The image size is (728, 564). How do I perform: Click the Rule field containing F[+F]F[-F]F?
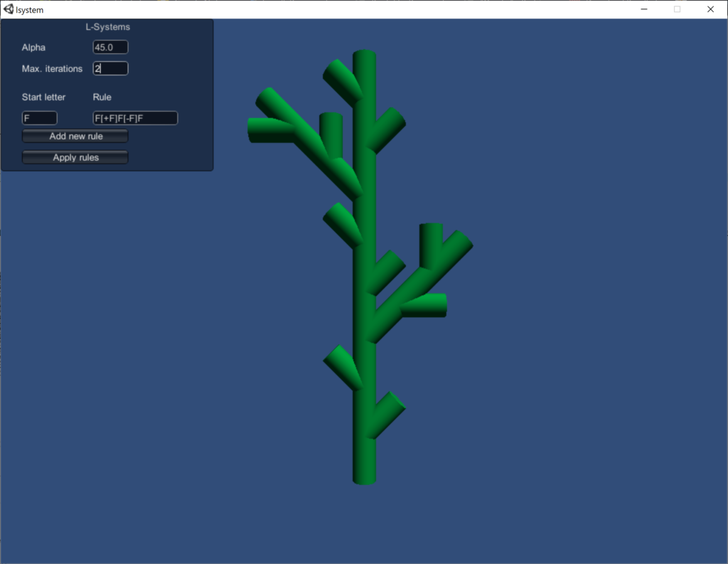[x=135, y=118]
